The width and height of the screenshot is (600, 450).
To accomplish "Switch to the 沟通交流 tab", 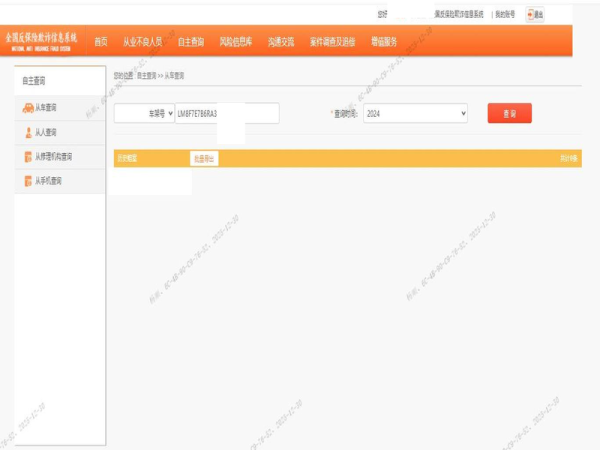I will click(282, 42).
